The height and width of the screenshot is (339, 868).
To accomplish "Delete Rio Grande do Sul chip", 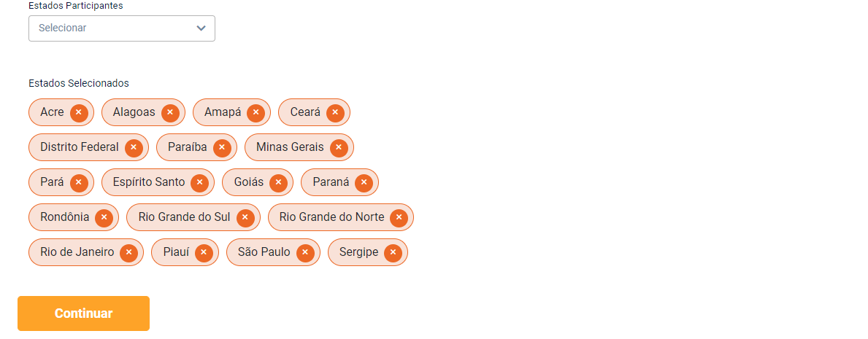I will click(245, 217).
